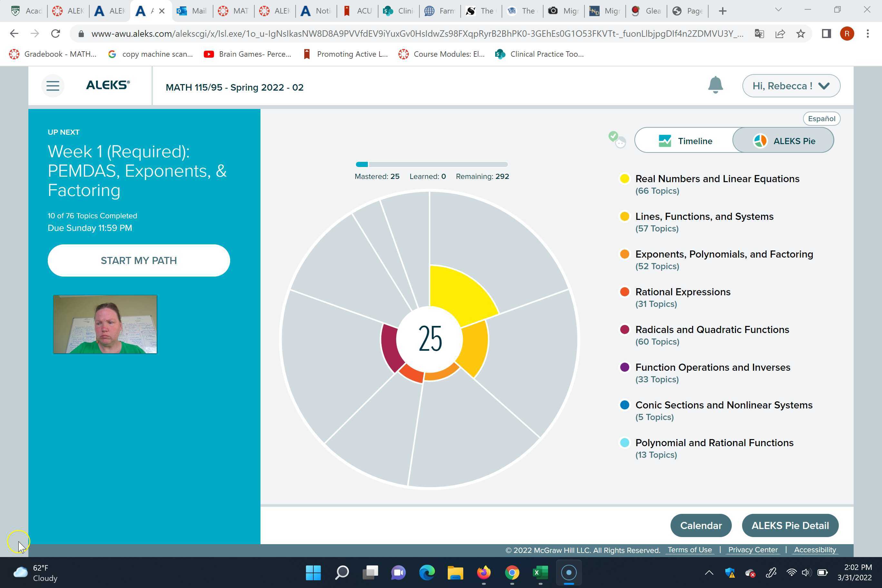Open the Brain Games bookmark
This screenshot has width=882, height=588.
[x=248, y=54]
